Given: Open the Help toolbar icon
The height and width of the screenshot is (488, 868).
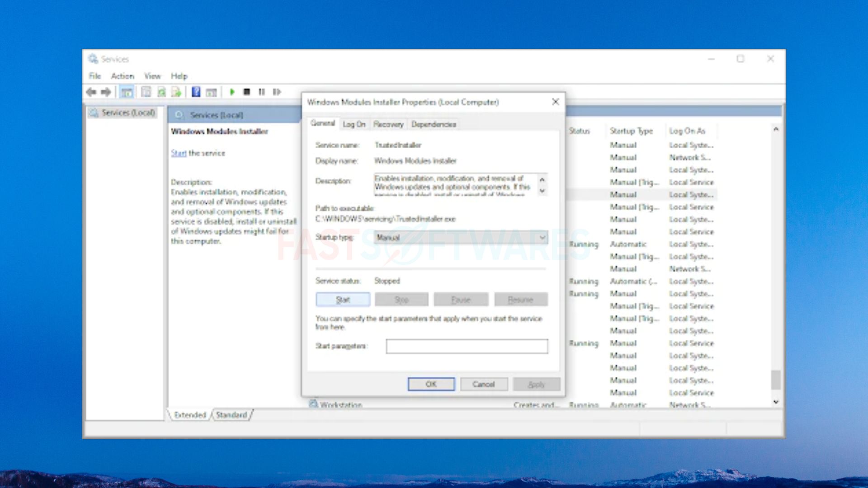Looking at the screenshot, I should pyautogui.click(x=196, y=92).
